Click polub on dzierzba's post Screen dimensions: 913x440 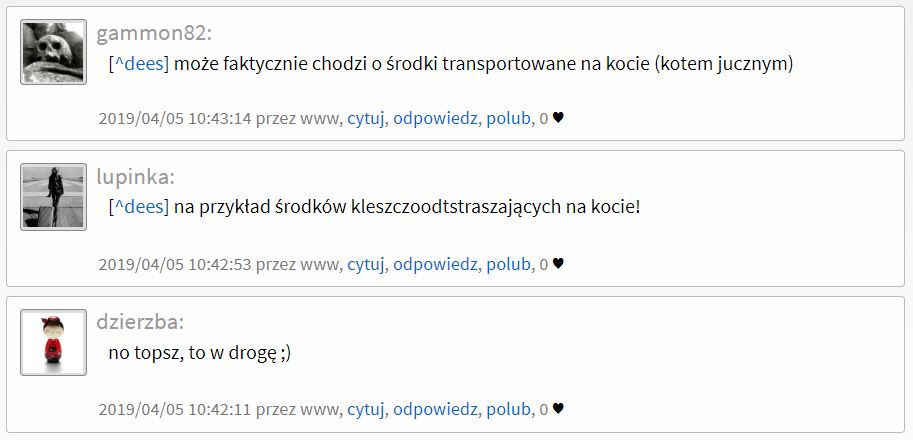point(508,409)
